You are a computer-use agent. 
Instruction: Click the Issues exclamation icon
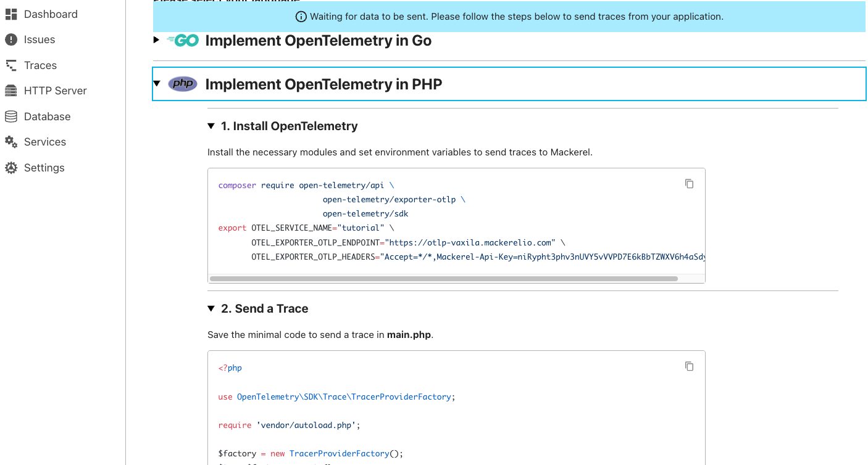coord(10,39)
